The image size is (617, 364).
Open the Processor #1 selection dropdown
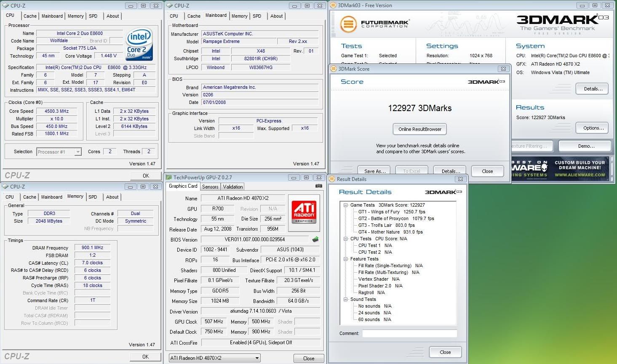tap(59, 152)
